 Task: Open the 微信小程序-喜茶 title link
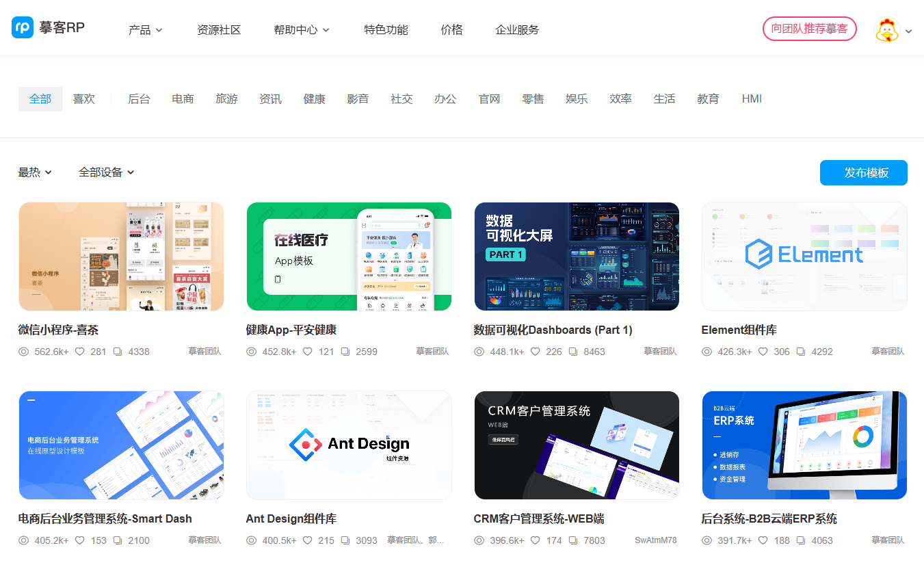(58, 330)
